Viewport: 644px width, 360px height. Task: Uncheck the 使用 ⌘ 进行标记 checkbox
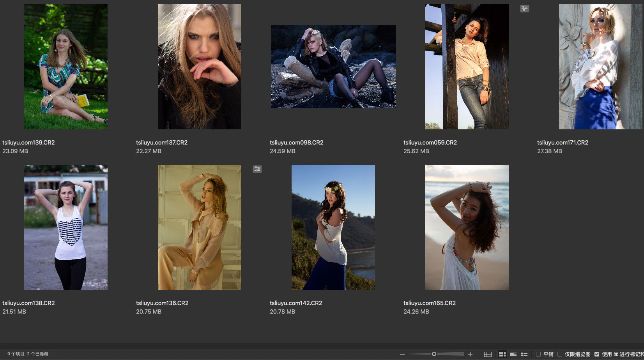click(597, 354)
